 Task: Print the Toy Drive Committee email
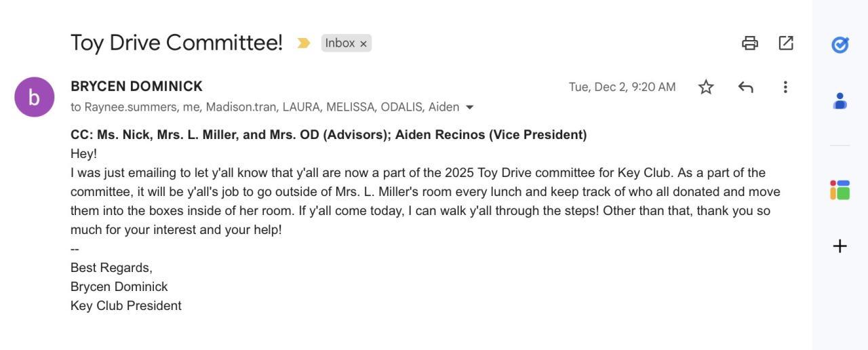pos(749,43)
